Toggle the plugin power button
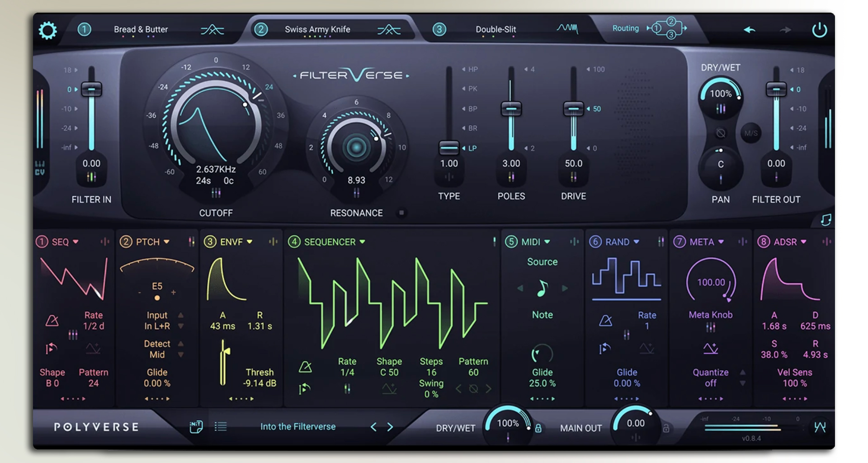The height and width of the screenshot is (463, 868). [x=819, y=30]
